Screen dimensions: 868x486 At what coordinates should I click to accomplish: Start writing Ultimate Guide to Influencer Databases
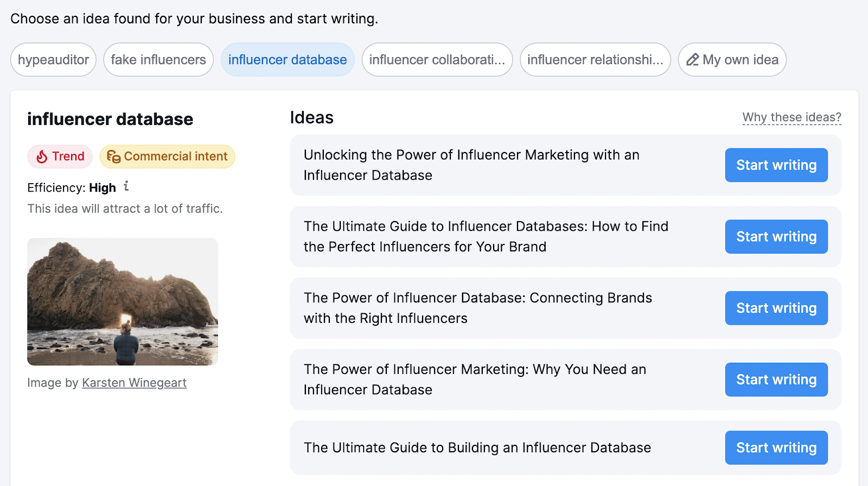776,237
